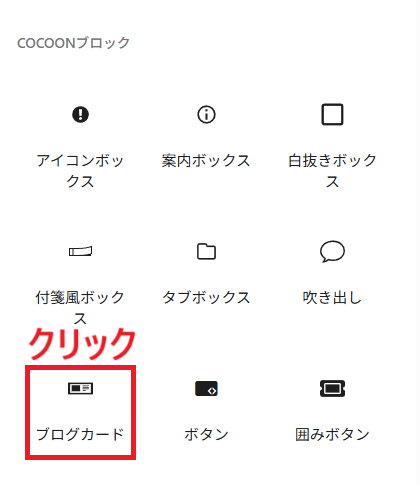The image size is (420, 486).
Task: Click the COCOONブロック section heading
Action: 73,43
